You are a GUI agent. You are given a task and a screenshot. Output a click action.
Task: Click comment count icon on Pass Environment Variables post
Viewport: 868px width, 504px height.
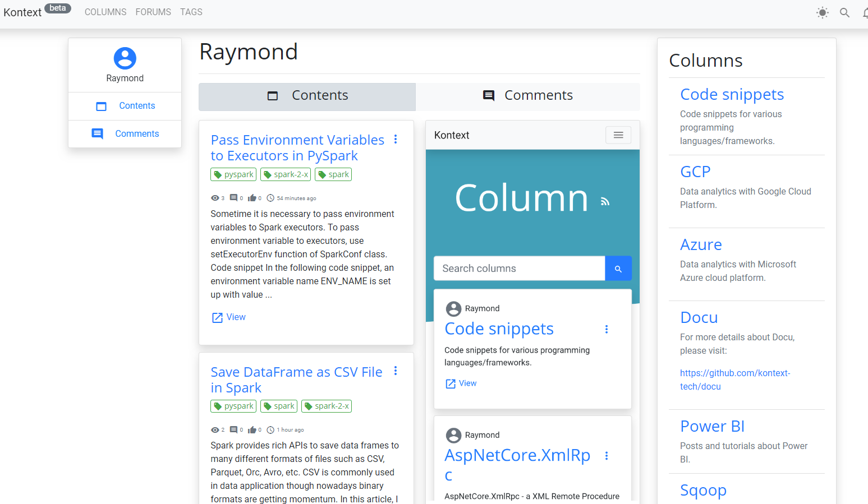(x=233, y=198)
